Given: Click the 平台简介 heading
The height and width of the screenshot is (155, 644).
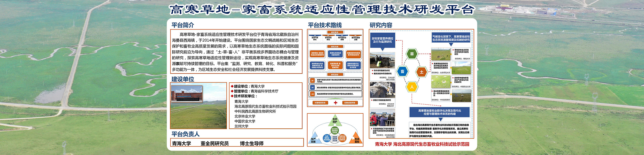Looking at the screenshot, I should tap(183, 25).
